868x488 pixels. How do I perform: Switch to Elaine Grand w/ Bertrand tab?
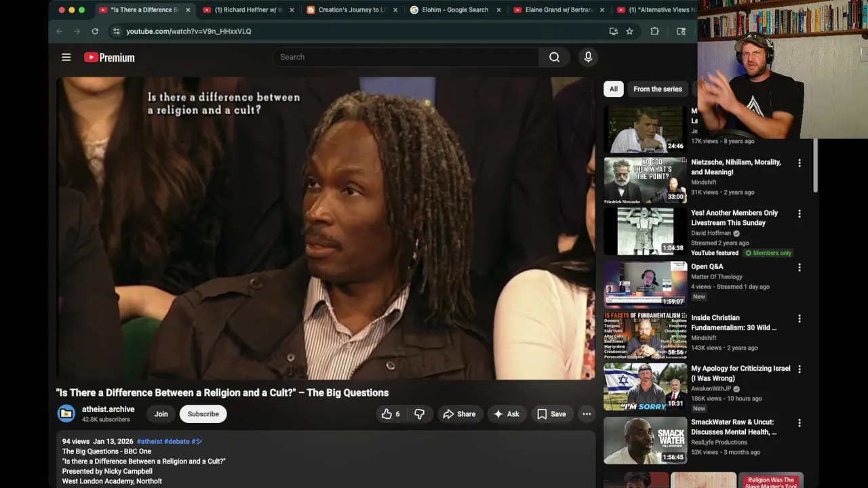[559, 10]
